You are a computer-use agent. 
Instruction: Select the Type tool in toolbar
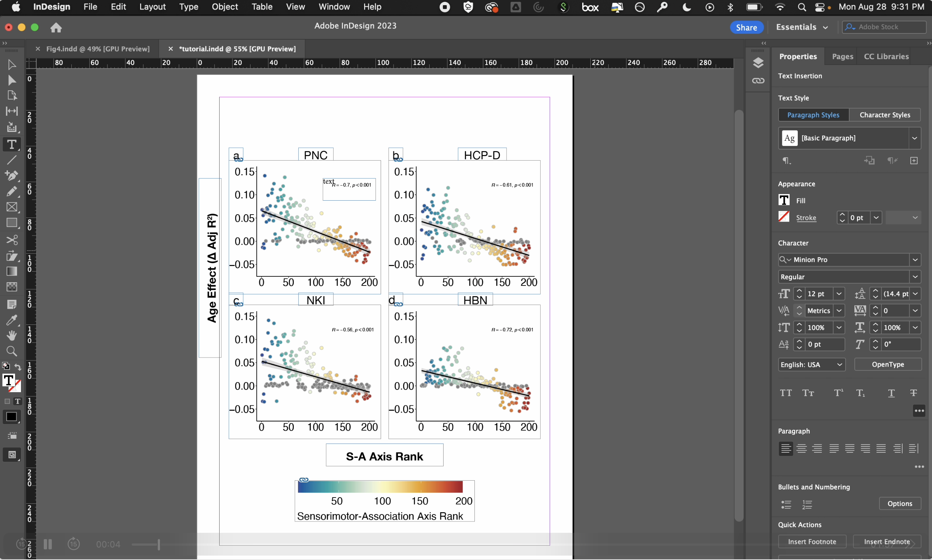(x=11, y=144)
